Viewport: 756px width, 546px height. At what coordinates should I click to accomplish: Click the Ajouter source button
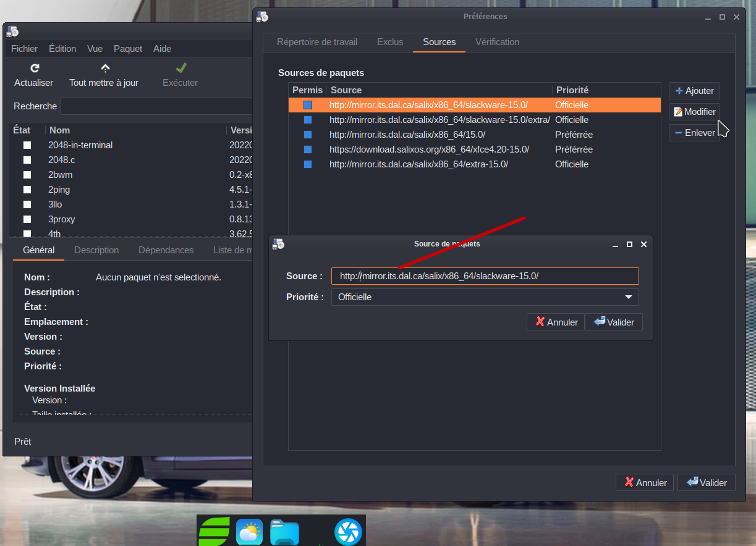coord(694,91)
